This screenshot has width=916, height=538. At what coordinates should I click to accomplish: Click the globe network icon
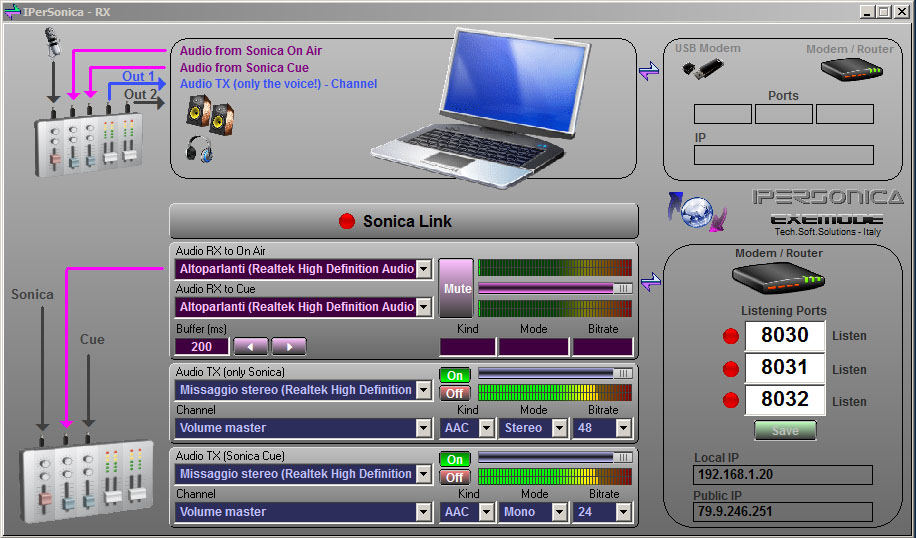tap(697, 212)
